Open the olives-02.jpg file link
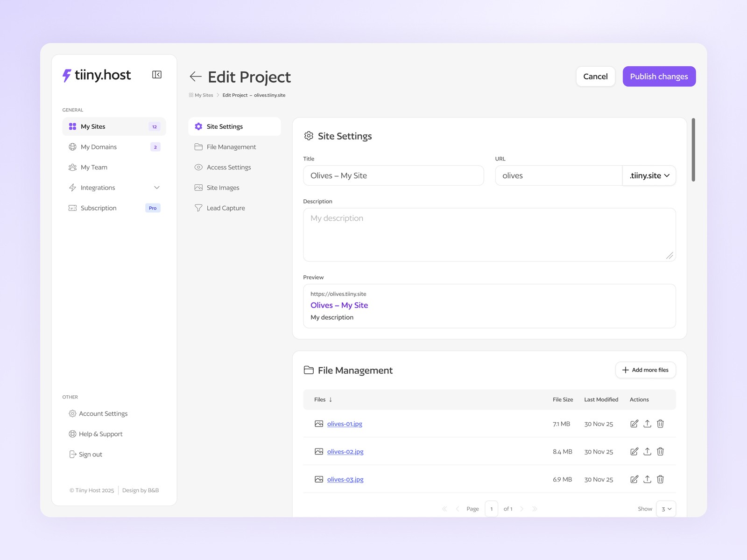The height and width of the screenshot is (560, 747). click(x=345, y=451)
